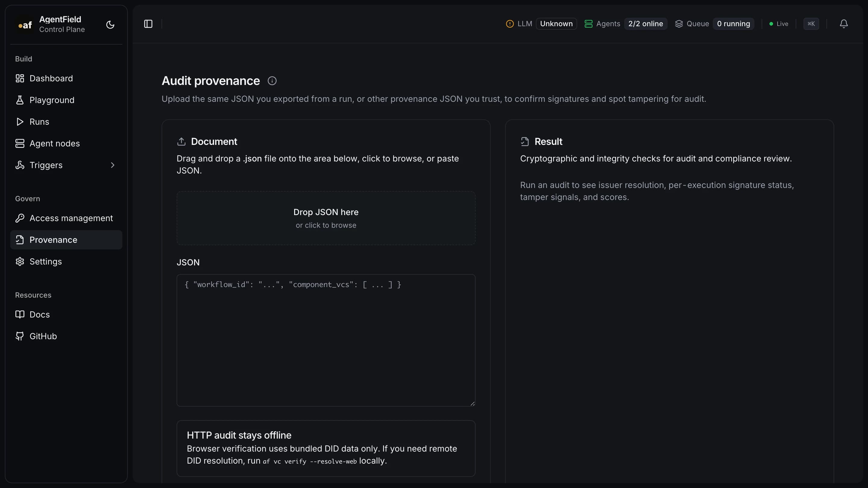The image size is (868, 488).
Task: Open Agent nodes in sidebar
Action: pos(66,143)
